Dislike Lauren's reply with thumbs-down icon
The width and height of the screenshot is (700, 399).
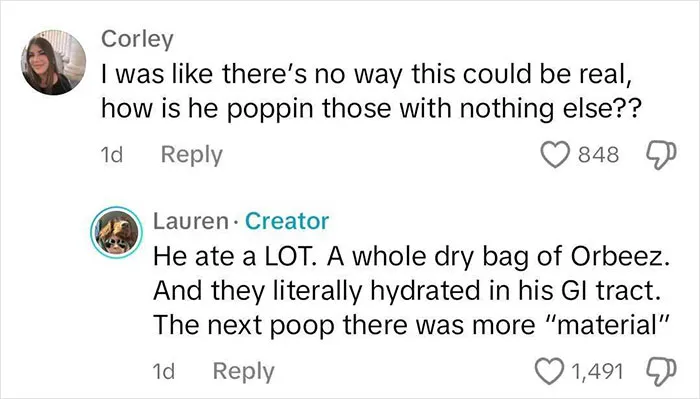point(662,371)
